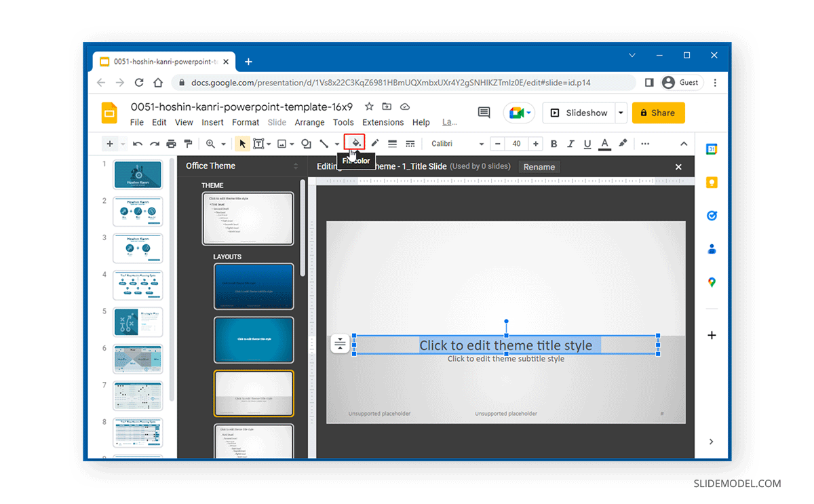Open the Insert menu

click(212, 122)
